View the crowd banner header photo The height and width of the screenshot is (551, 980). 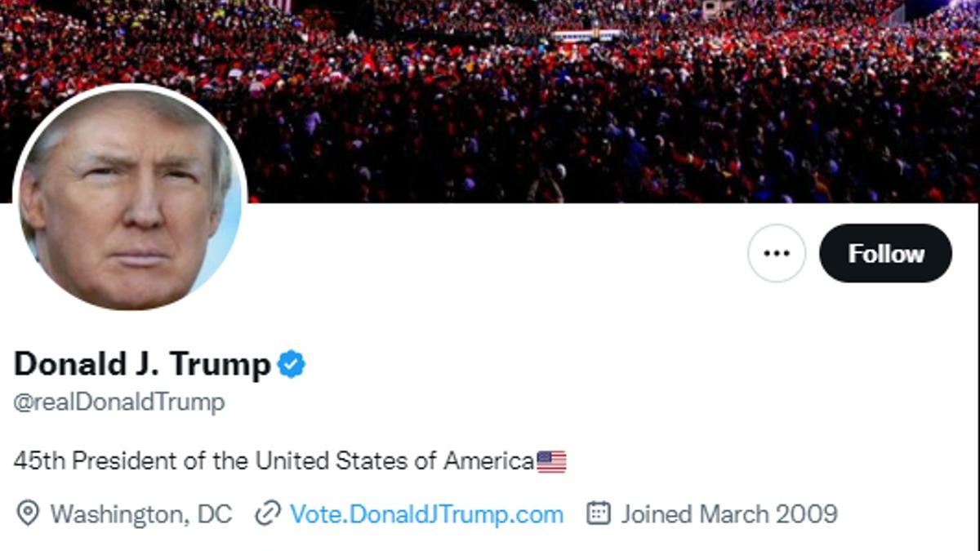[572, 122]
